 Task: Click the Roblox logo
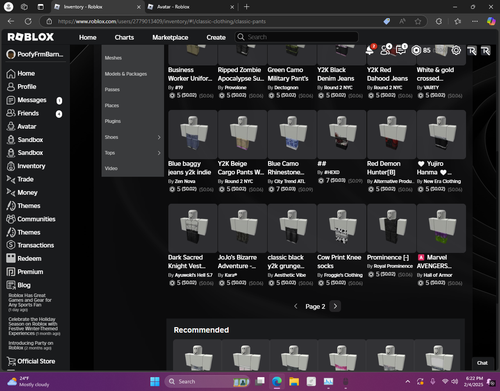(x=30, y=37)
